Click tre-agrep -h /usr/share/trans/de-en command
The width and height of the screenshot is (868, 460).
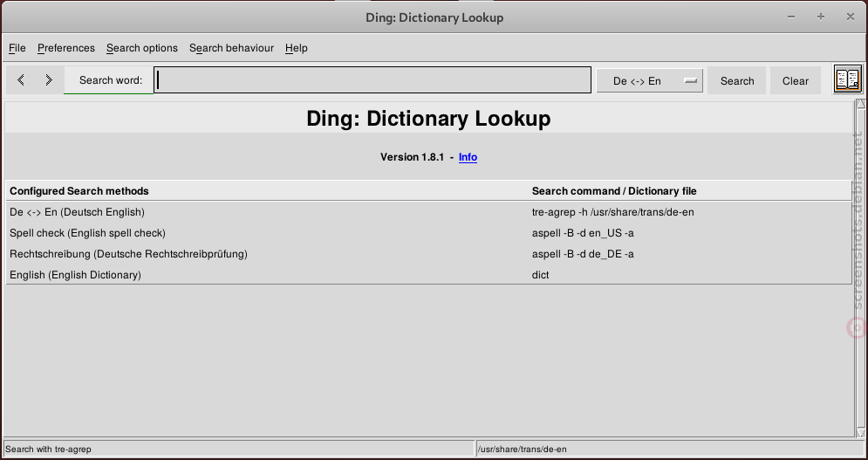[612, 212]
